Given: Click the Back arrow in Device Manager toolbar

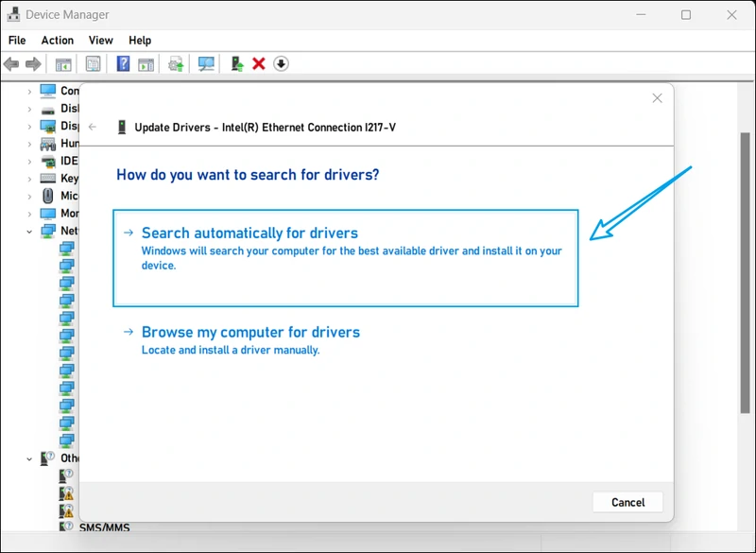Looking at the screenshot, I should [11, 63].
